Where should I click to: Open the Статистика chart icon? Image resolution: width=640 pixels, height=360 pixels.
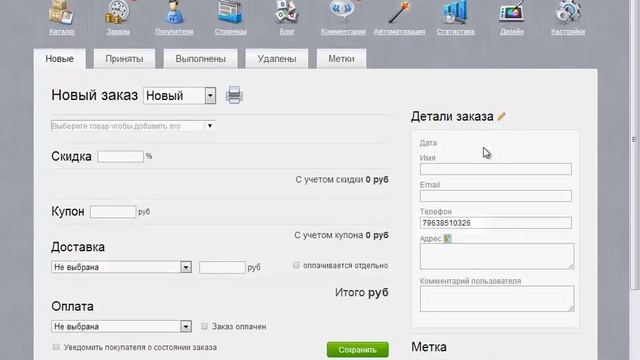[x=455, y=12]
